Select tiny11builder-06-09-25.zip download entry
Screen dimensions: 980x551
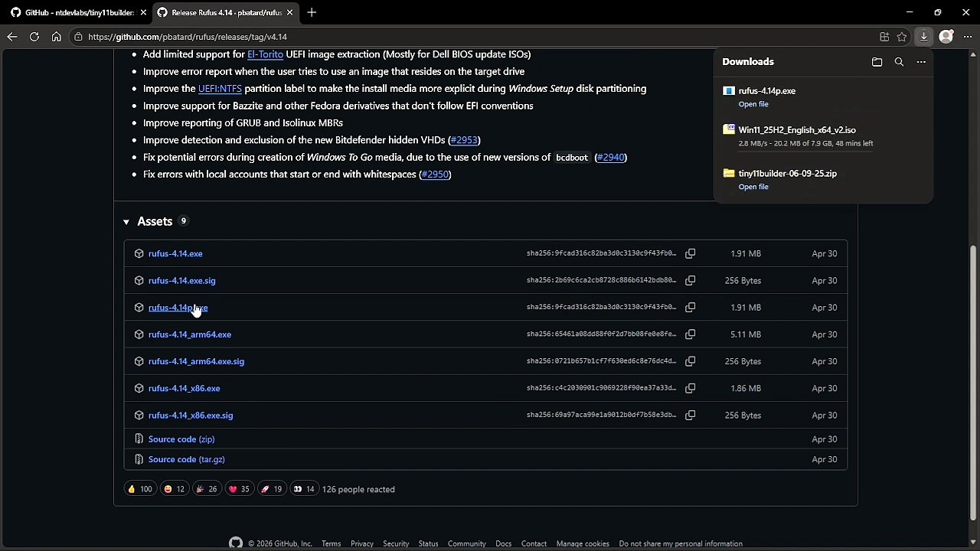coord(823,179)
